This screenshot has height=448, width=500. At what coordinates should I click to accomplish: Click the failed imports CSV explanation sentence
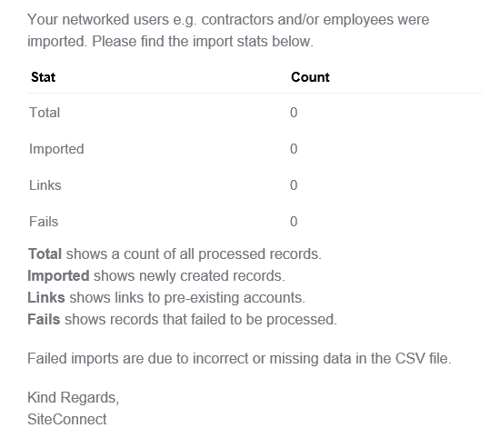pyautogui.click(x=239, y=358)
